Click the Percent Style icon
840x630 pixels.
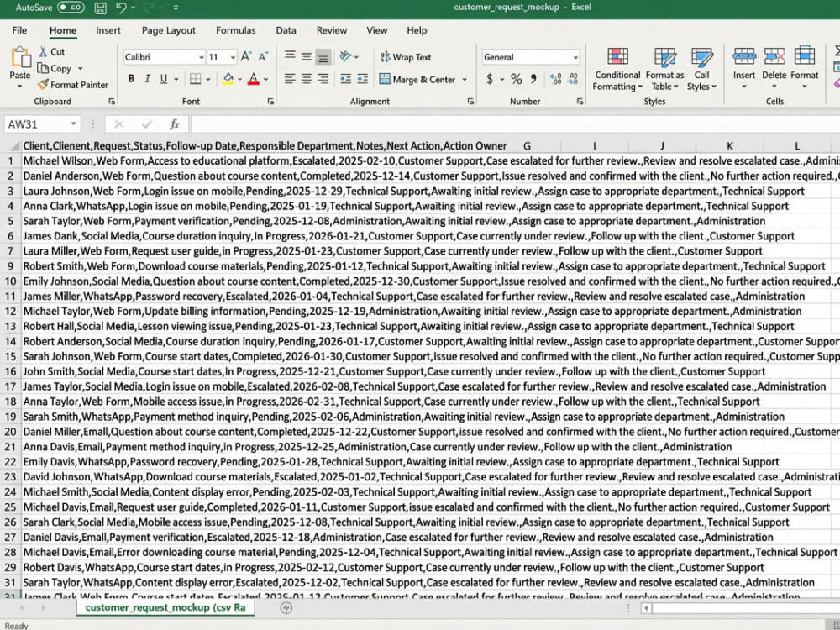pos(516,79)
